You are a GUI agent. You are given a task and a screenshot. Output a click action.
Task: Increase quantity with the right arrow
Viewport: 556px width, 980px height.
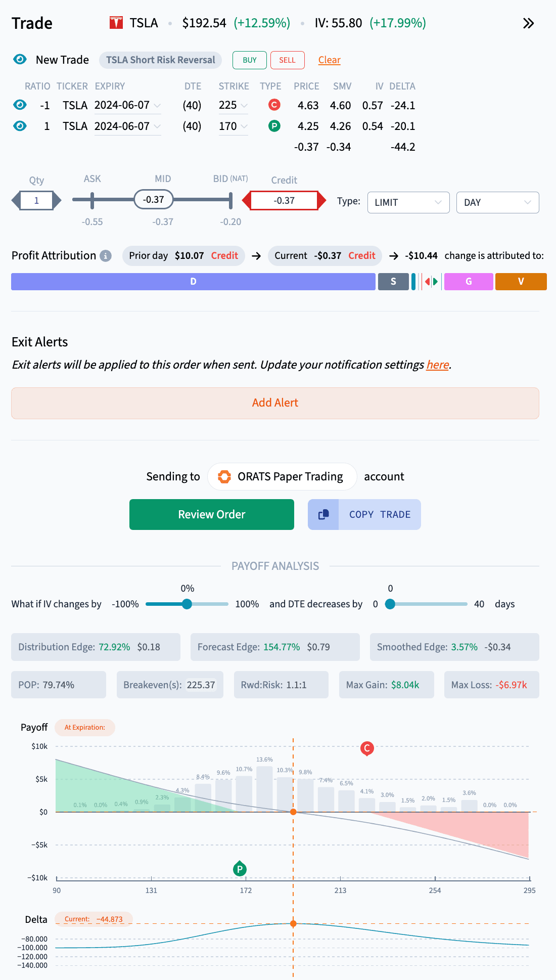click(57, 201)
